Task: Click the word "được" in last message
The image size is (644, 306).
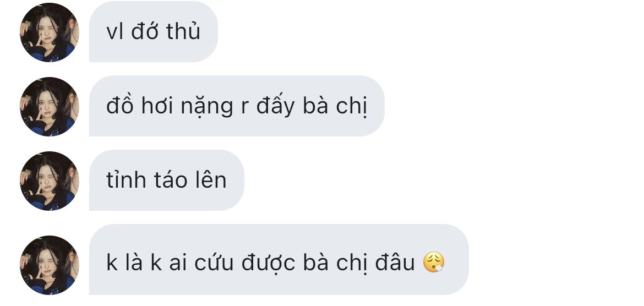Action: 268,263
